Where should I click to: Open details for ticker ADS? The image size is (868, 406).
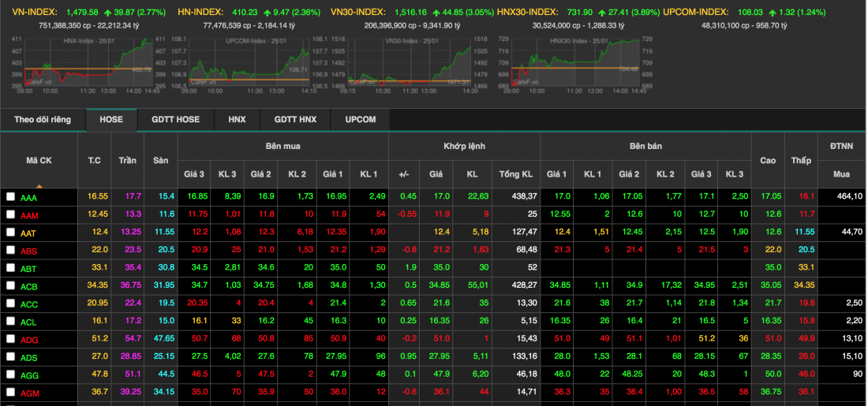pyautogui.click(x=29, y=357)
